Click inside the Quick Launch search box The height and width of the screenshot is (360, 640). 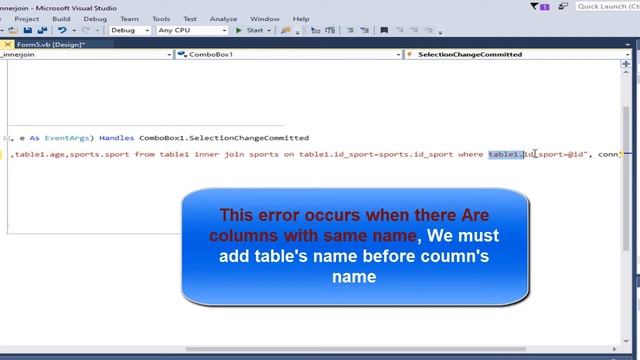pyautogui.click(x=607, y=6)
